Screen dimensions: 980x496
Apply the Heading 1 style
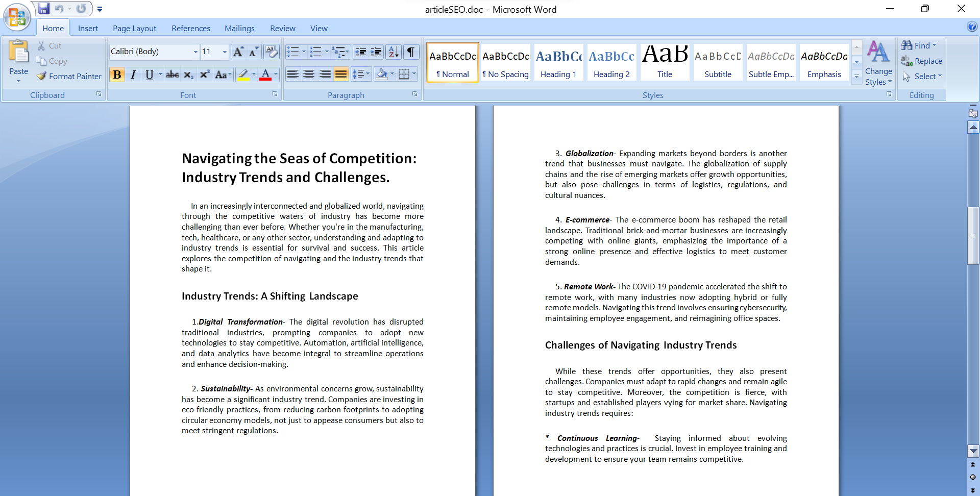(x=558, y=62)
